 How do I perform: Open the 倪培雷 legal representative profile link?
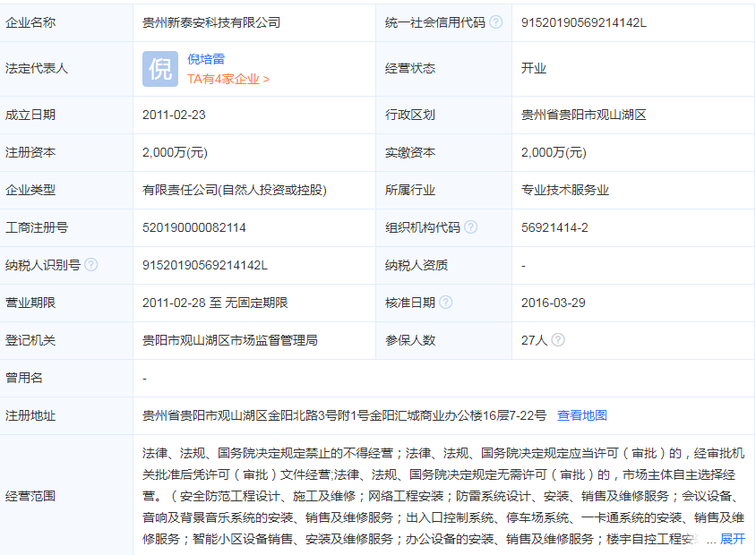coord(206,59)
